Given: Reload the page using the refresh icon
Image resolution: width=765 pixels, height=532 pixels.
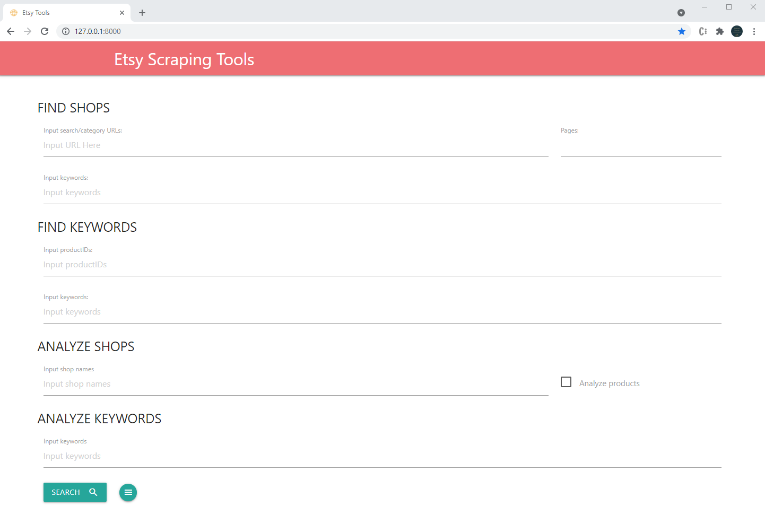Looking at the screenshot, I should [x=45, y=31].
